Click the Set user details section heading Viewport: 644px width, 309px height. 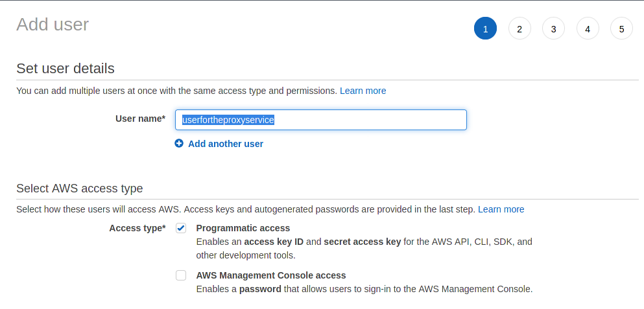tap(65, 69)
